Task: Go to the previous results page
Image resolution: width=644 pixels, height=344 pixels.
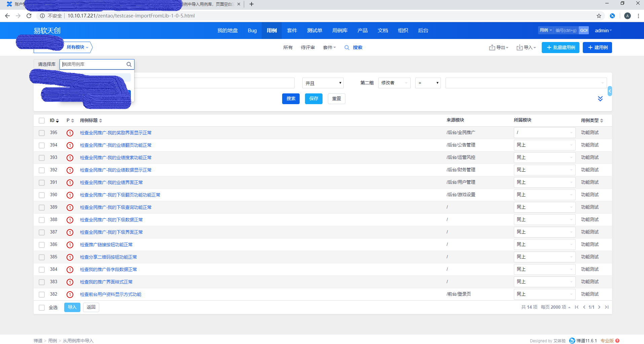Action: [584, 307]
